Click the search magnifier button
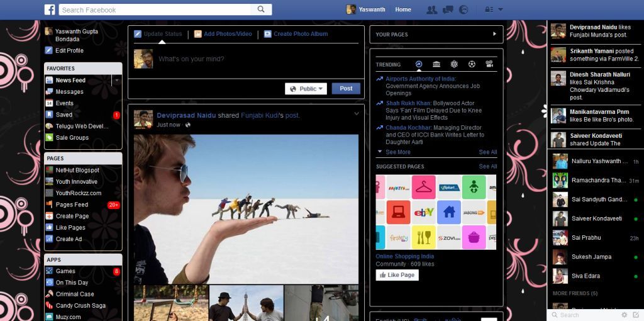The width and height of the screenshot is (644, 321). tap(261, 9)
